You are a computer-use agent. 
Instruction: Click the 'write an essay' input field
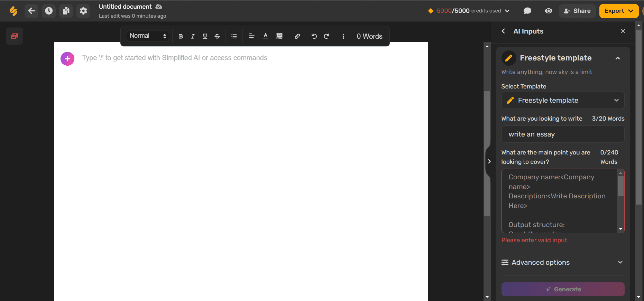tap(563, 134)
